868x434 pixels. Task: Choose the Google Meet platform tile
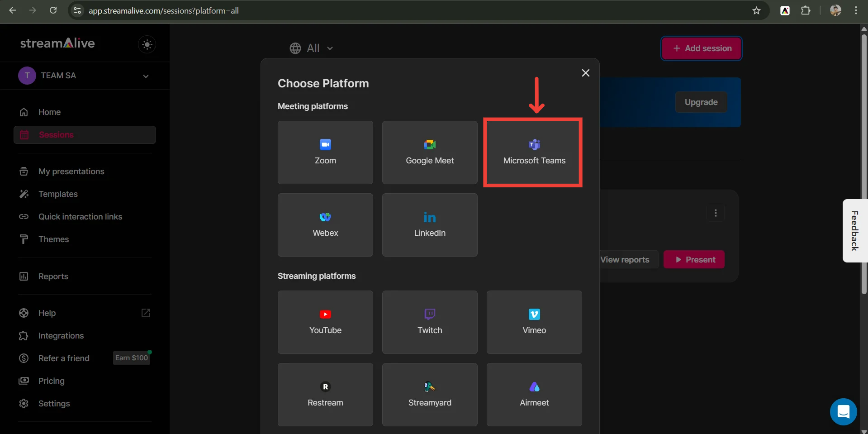430,153
